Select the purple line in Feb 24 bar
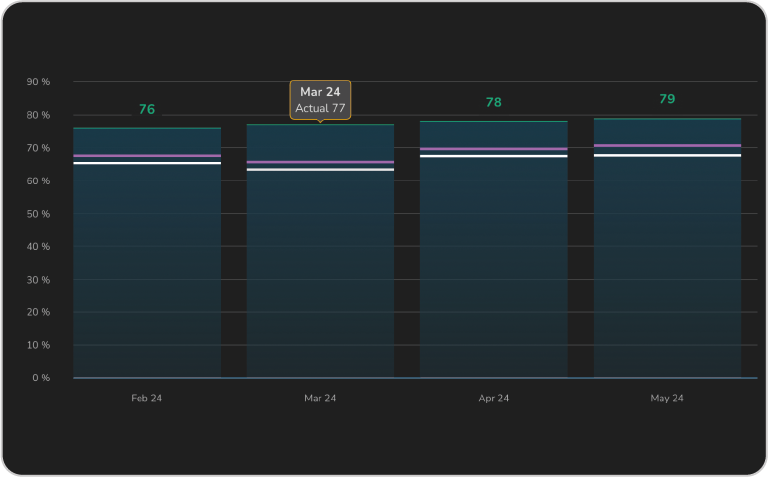Image resolution: width=768 pixels, height=477 pixels. (147, 156)
